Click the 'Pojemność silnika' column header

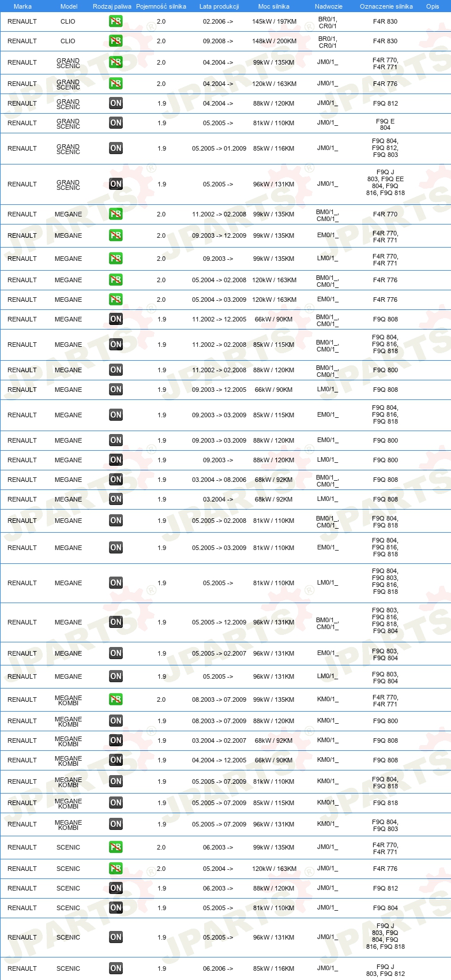tap(161, 6)
